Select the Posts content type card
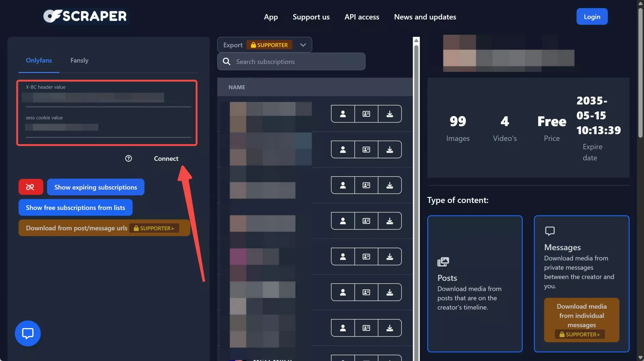Image resolution: width=644 pixels, height=361 pixels. 475,284
